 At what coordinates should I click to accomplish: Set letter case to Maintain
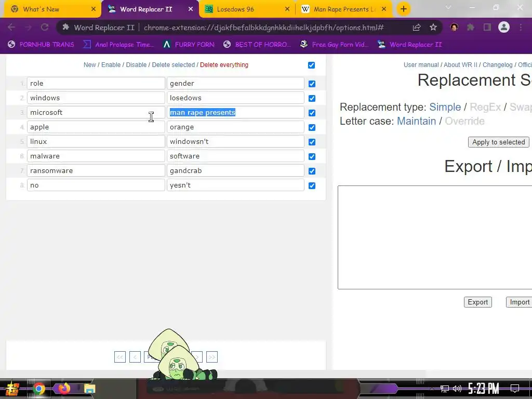tap(416, 121)
